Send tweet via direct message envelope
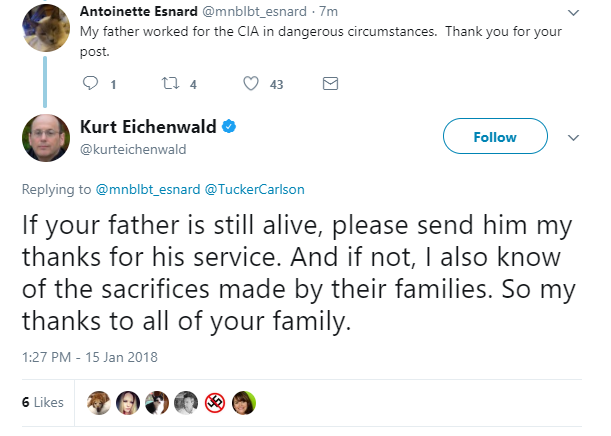Screen dimensions: 611x436 [x=330, y=83]
